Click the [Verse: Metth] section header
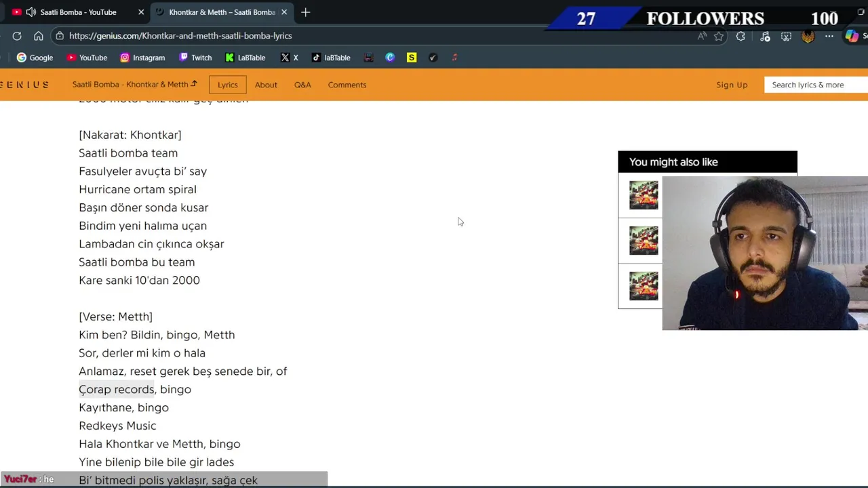The height and width of the screenshot is (488, 868). tap(115, 317)
